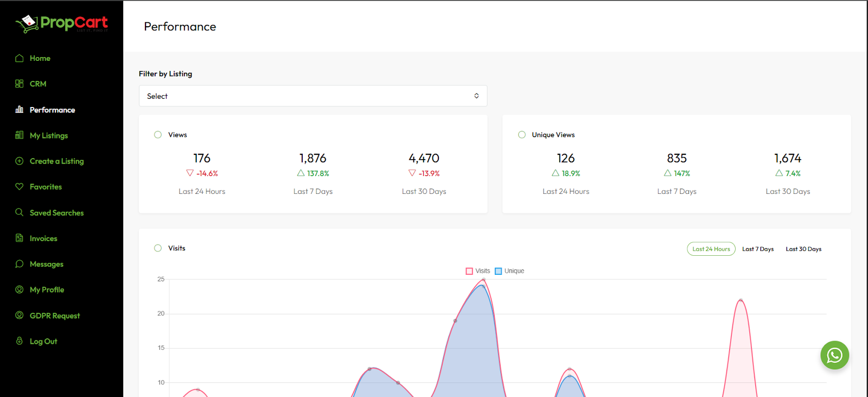Select the Visits radio circle

pyautogui.click(x=158, y=248)
